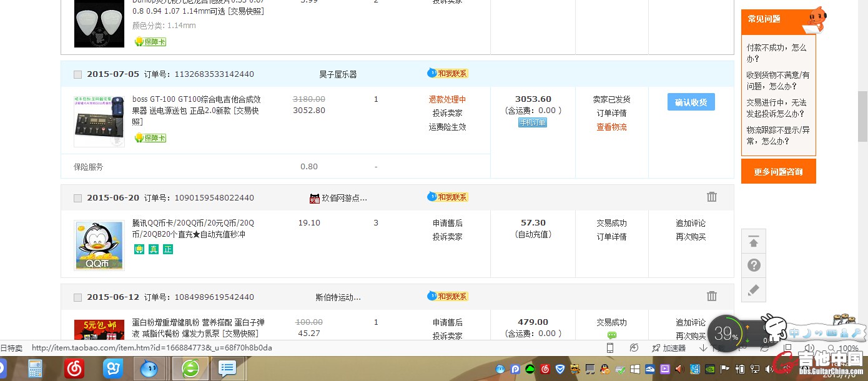868x381 pixels.
Task: Click 查看物流 to track shipment
Action: 611,127
